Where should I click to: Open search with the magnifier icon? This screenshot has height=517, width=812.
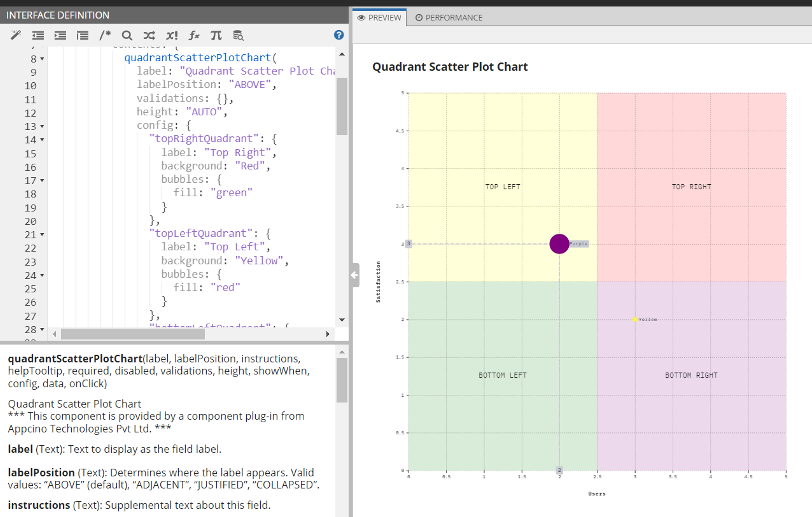(127, 35)
